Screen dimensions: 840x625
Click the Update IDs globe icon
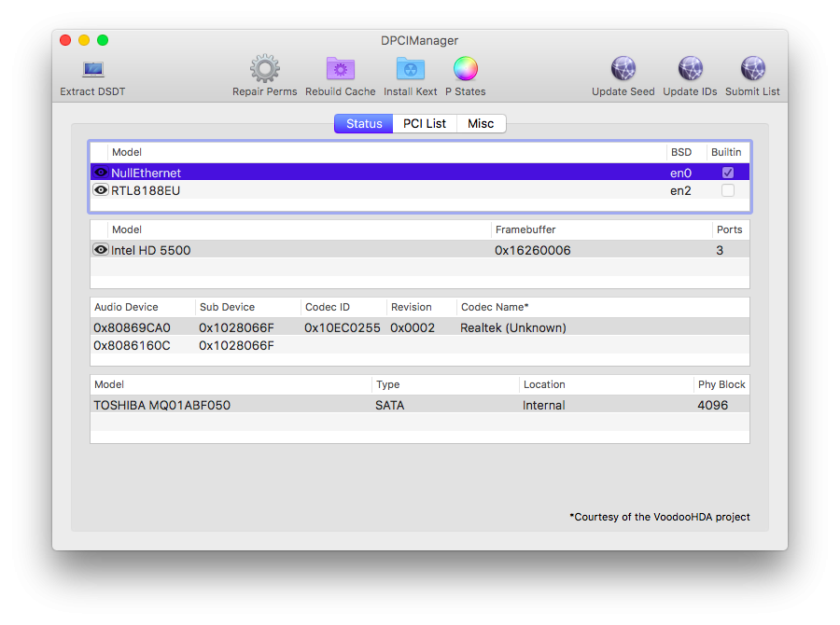[690, 68]
